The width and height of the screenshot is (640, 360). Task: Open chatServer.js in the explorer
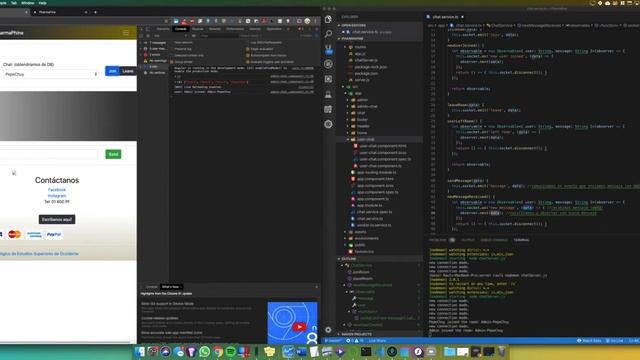click(366, 60)
